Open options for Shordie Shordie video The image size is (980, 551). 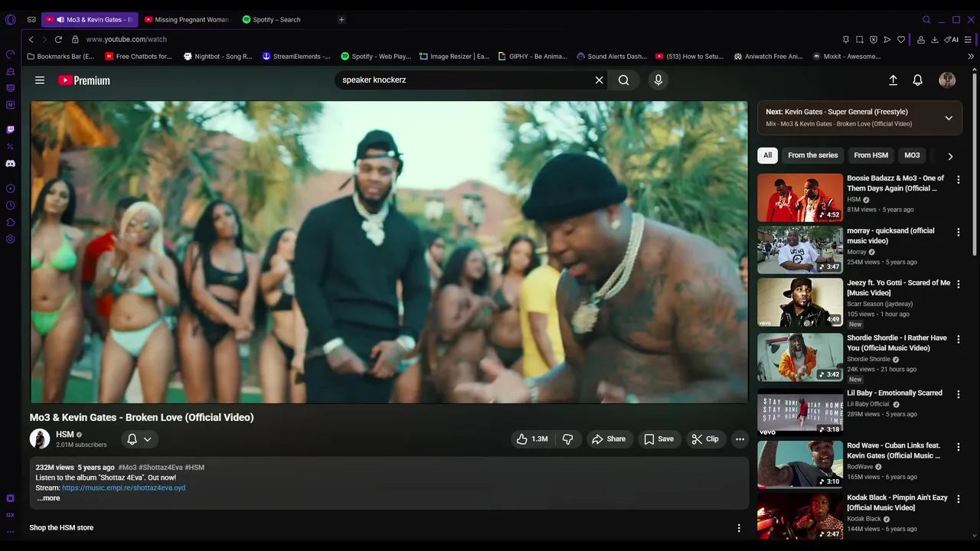pos(958,339)
